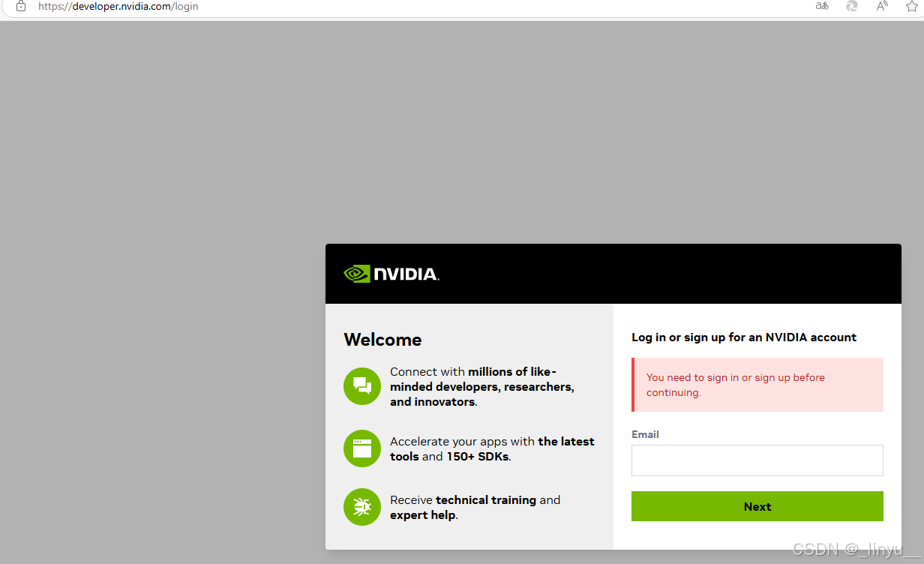Click "Connect with millions of like-minded developers" text
Viewport: 924px width, 564px height.
[482, 386]
